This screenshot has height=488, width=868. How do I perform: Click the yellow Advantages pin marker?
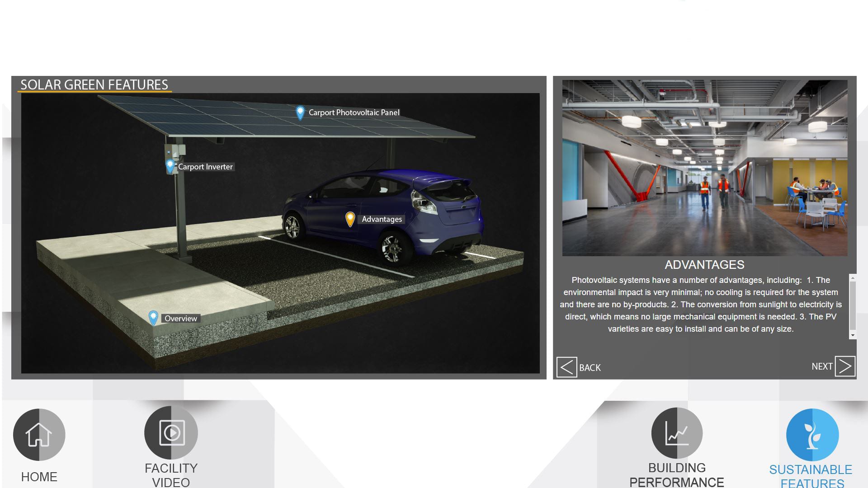(350, 219)
